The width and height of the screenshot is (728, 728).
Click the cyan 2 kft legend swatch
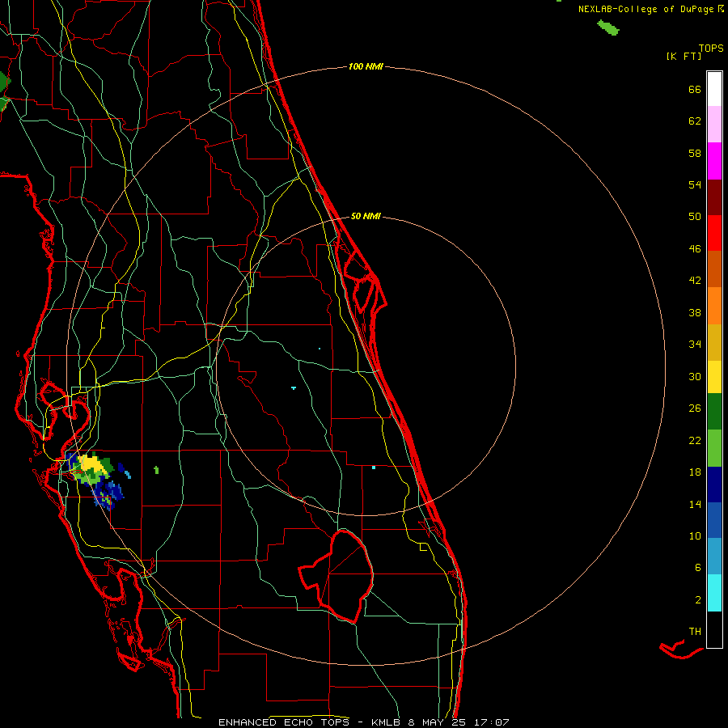tap(714, 592)
